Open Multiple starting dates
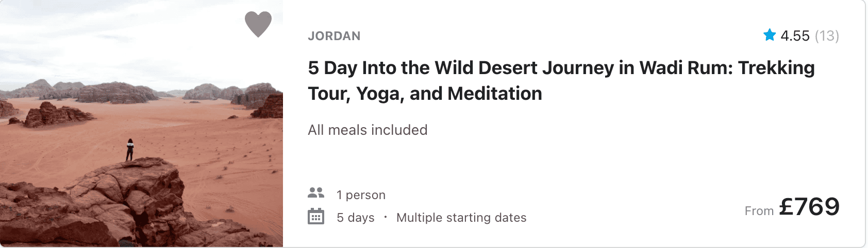 [461, 218]
